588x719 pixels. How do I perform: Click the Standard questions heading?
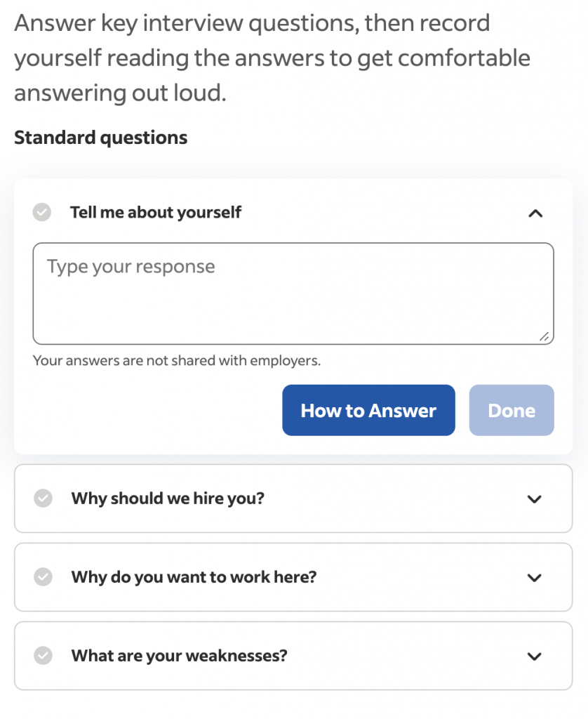pyautogui.click(x=100, y=137)
